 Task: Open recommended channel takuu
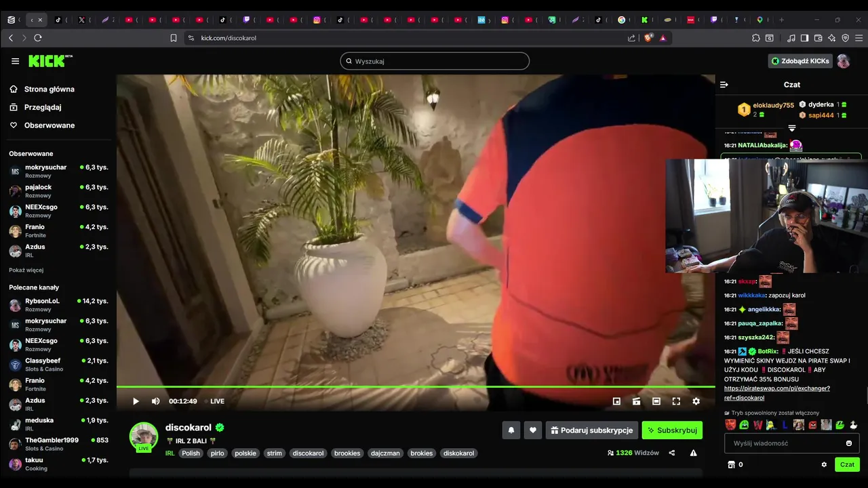point(58,464)
